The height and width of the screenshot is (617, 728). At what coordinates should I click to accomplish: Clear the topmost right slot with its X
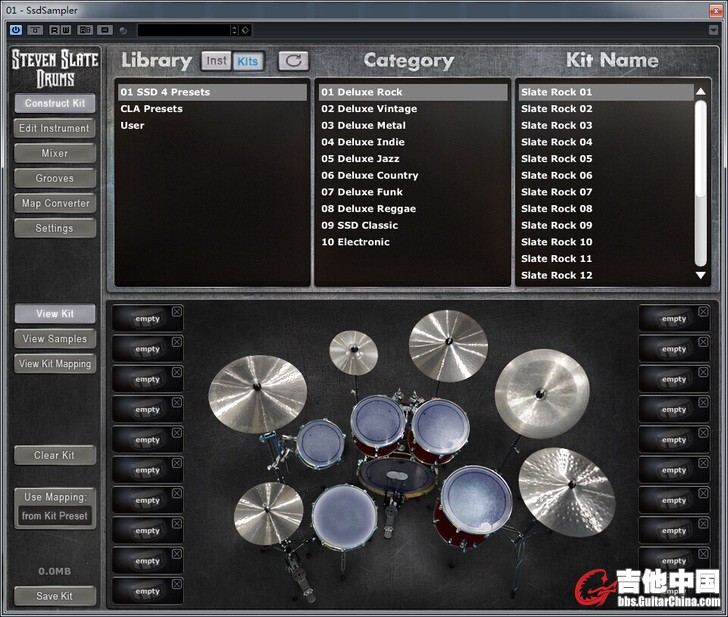tap(703, 312)
